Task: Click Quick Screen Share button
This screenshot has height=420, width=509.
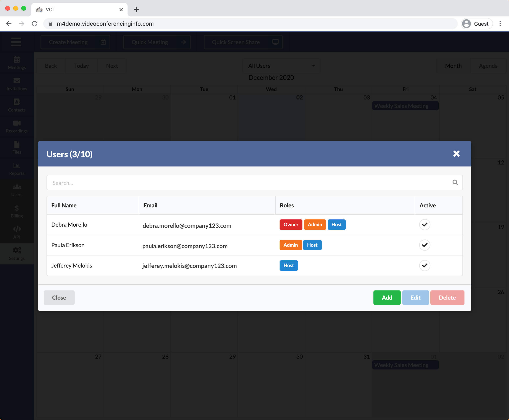Action: [x=243, y=42]
